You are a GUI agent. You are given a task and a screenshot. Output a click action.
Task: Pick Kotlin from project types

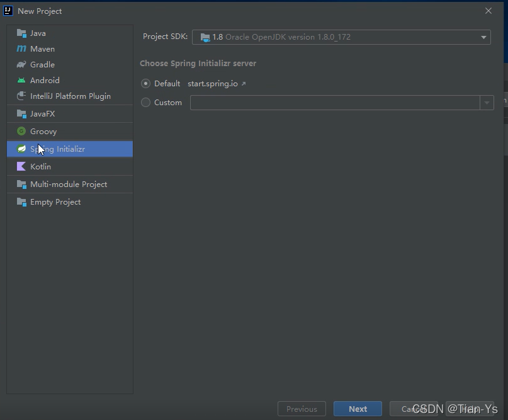click(70, 166)
